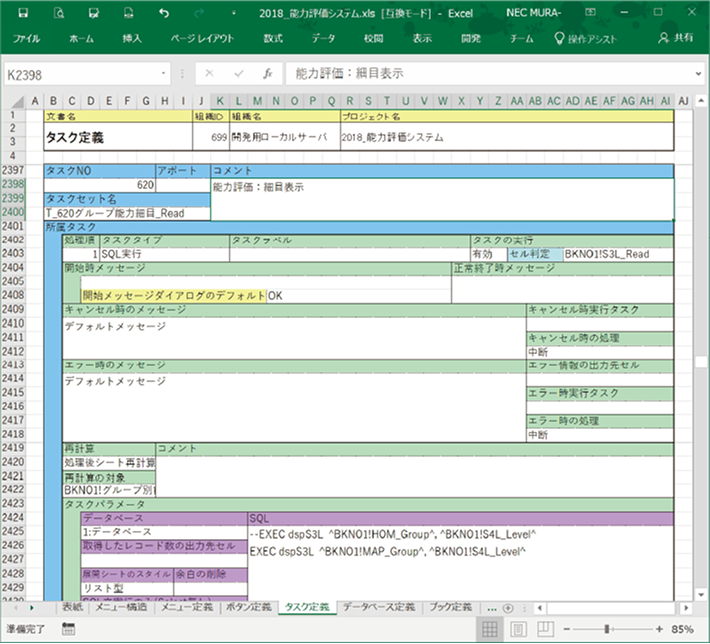Screen dimensions: 710x644
Task: Switch to Normal view in status bar
Action: [x=489, y=629]
